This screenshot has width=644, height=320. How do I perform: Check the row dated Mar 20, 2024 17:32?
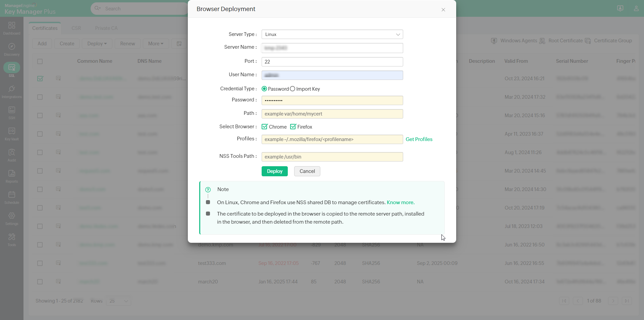(x=40, y=97)
